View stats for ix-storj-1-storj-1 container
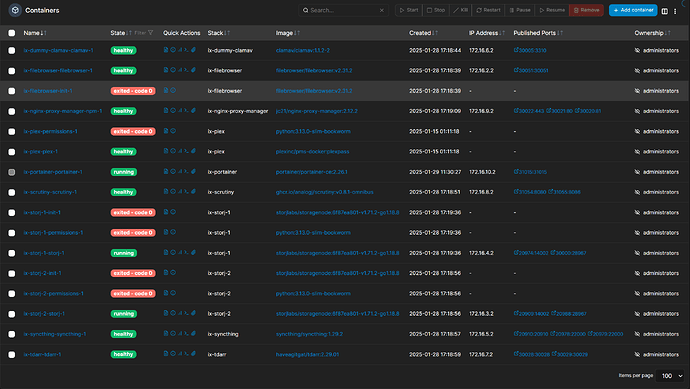This screenshot has width=690, height=389. [180, 252]
